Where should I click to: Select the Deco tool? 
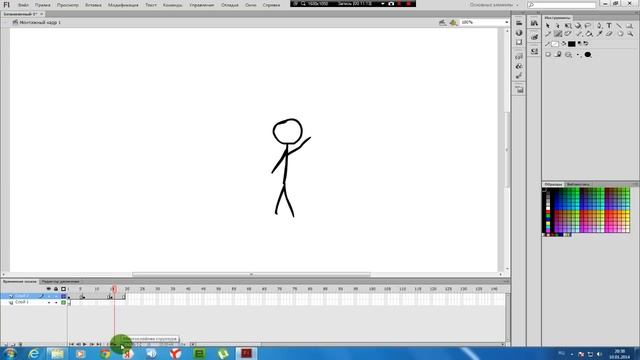(x=568, y=33)
